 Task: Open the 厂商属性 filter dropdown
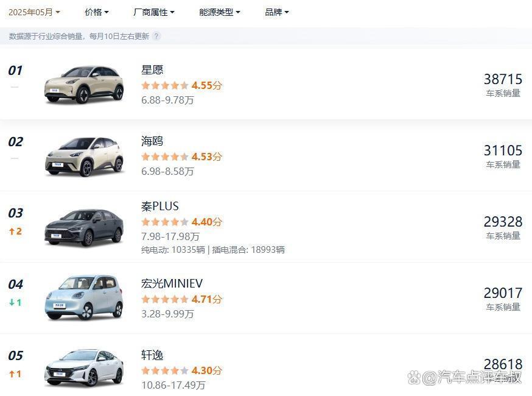tap(153, 12)
